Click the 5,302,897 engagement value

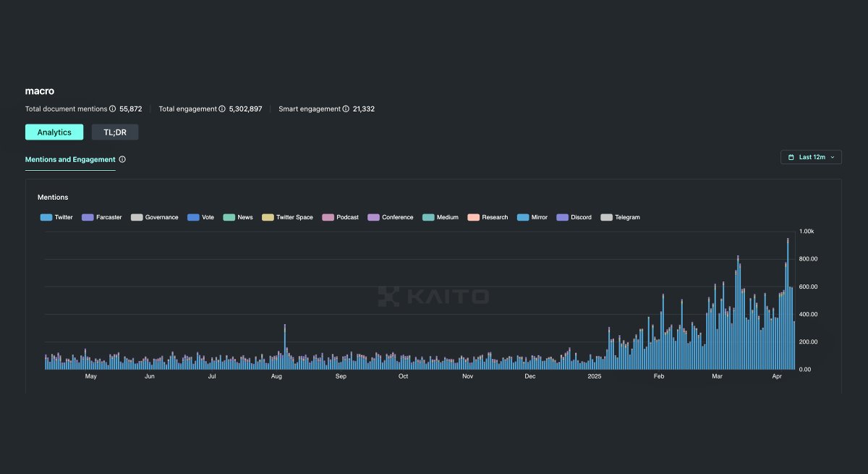point(246,109)
